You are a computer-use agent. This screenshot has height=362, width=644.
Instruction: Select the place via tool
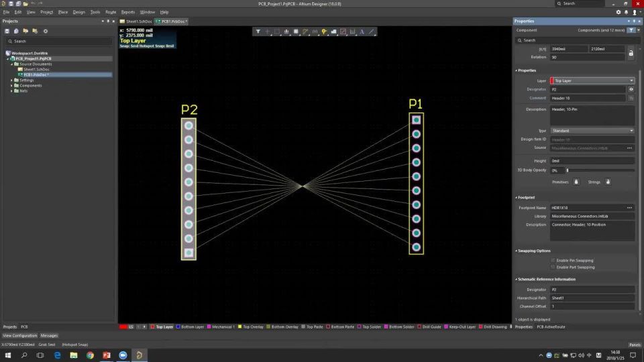point(324,32)
